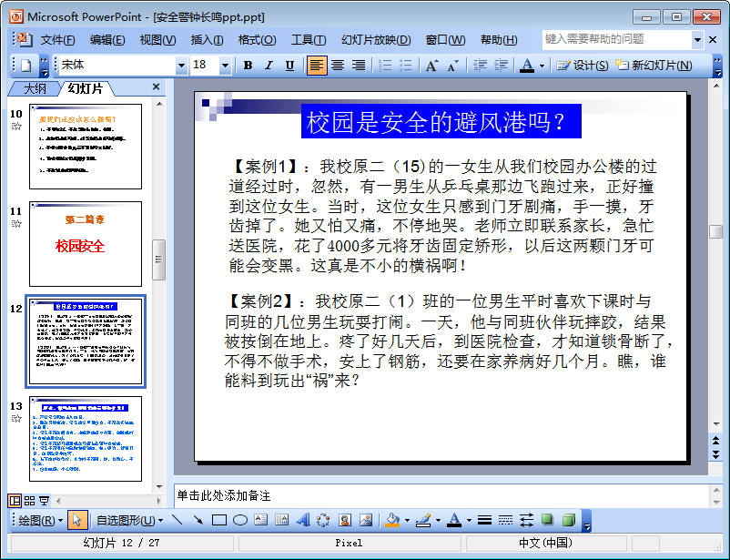Screen dimensions: 730x560
Task: Switch to the 大纲 (Outline) tab
Action: click(35, 88)
